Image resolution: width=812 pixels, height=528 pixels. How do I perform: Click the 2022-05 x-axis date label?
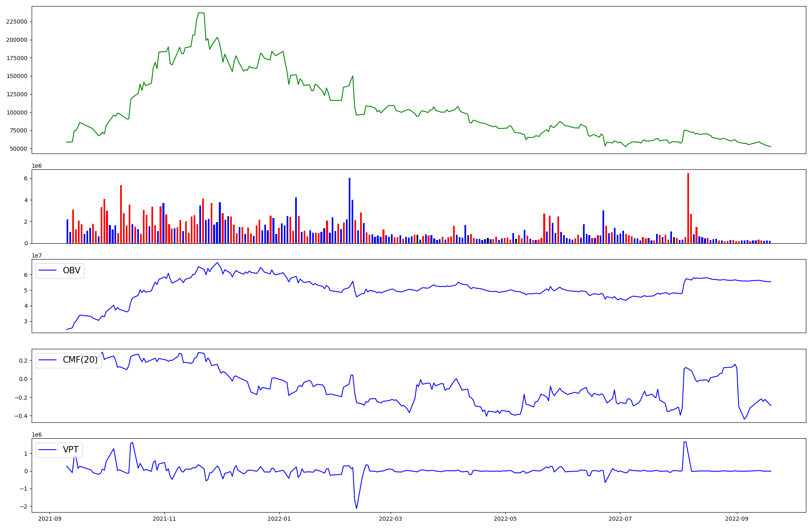tap(505, 519)
